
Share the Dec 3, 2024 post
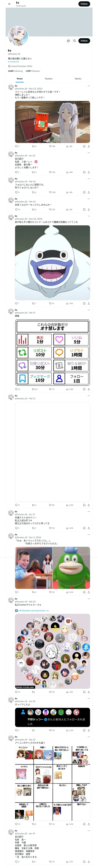(x=89, y=592)
